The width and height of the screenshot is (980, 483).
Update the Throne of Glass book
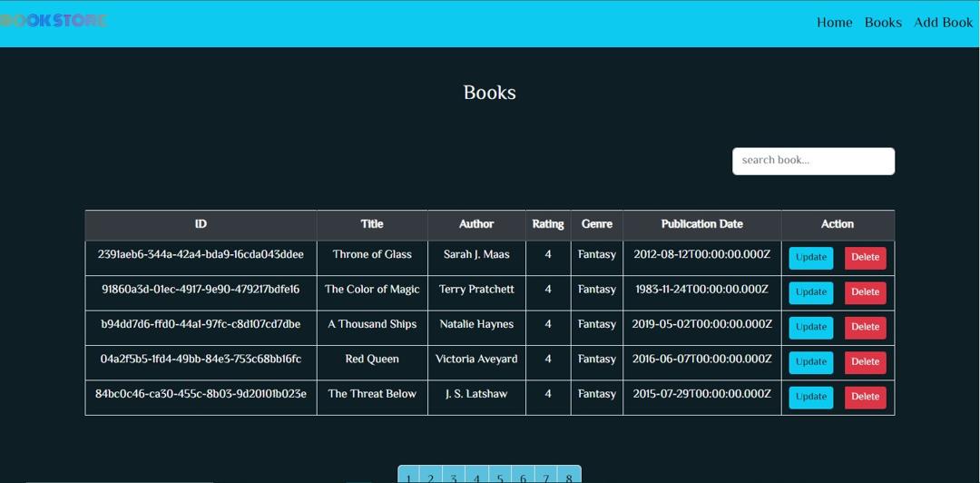click(810, 258)
